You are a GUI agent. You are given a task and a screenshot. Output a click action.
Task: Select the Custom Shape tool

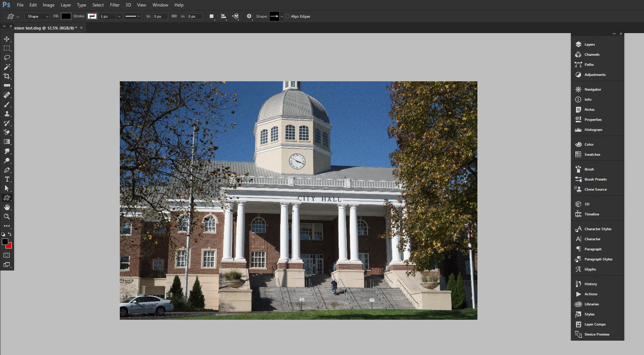tap(7, 198)
